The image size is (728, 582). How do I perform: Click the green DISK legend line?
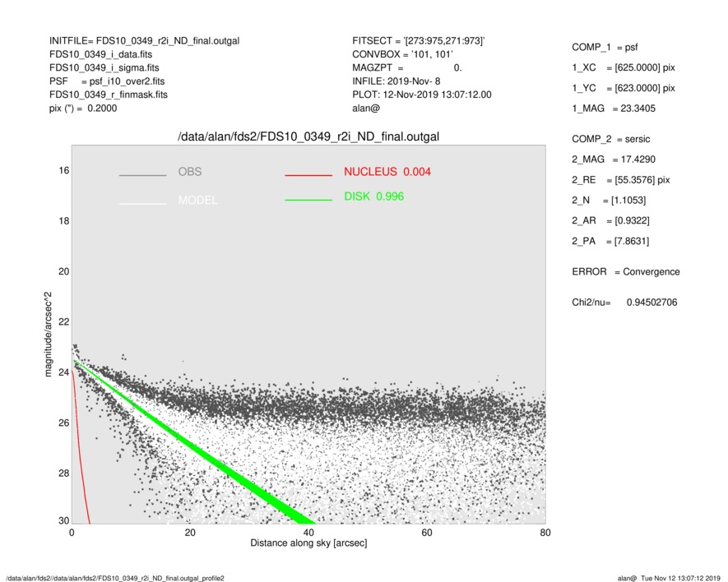(x=308, y=200)
